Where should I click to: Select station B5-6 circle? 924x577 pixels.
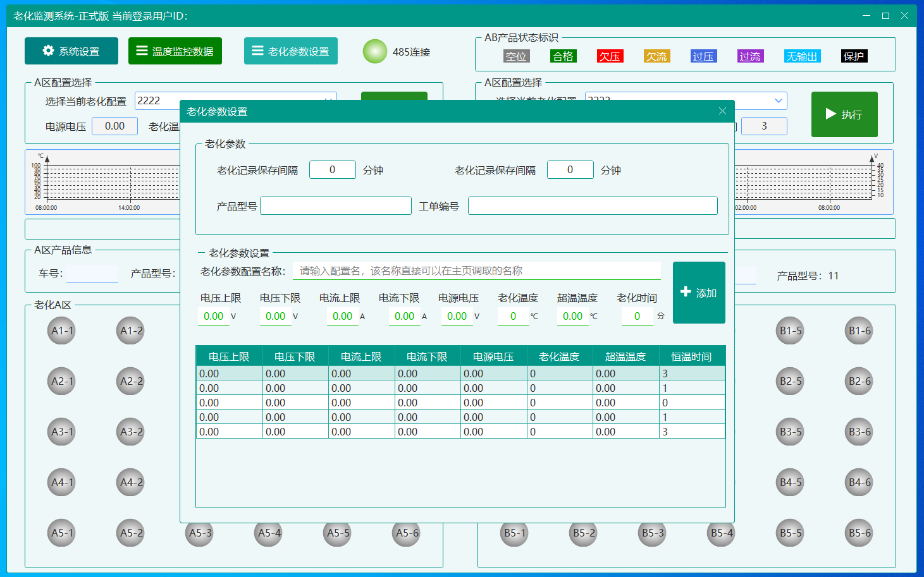click(x=859, y=533)
